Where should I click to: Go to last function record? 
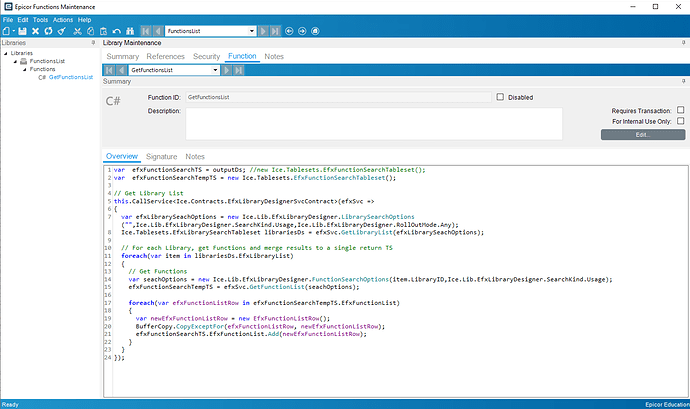tap(239, 70)
